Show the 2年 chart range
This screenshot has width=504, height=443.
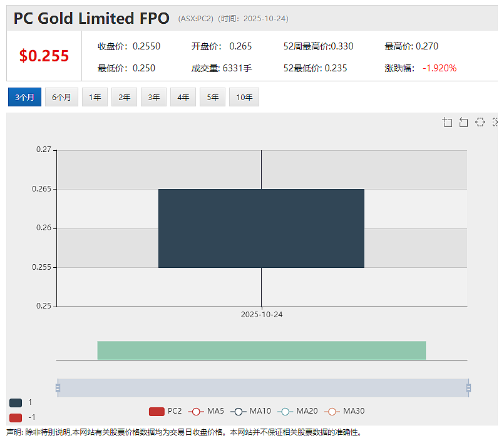click(124, 97)
